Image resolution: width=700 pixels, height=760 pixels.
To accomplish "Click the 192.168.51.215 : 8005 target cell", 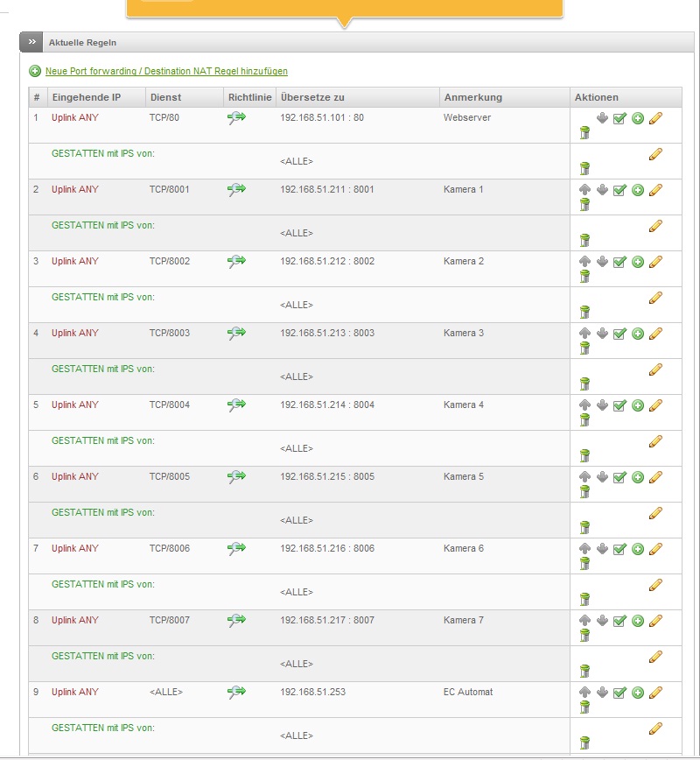I will coord(326,477).
